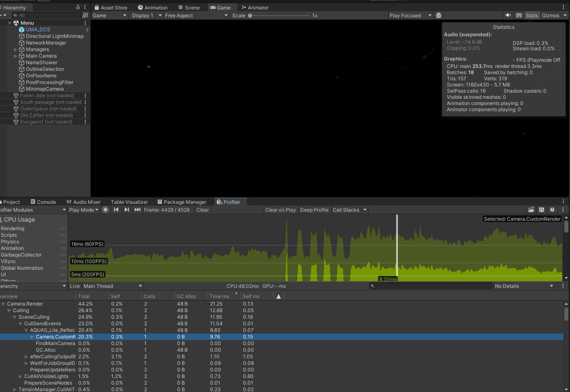570x392 pixels.
Task: Switch to the Scene tab
Action: click(189, 7)
